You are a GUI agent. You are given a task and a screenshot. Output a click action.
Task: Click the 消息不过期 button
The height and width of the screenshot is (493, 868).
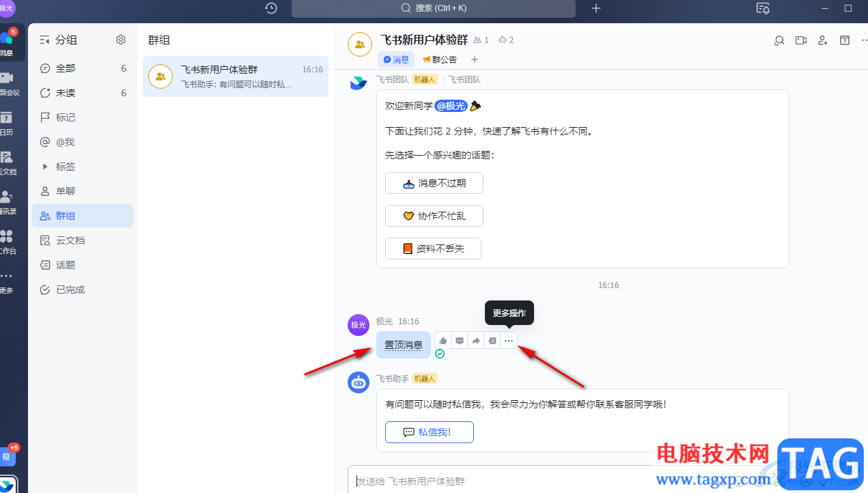[x=434, y=183]
